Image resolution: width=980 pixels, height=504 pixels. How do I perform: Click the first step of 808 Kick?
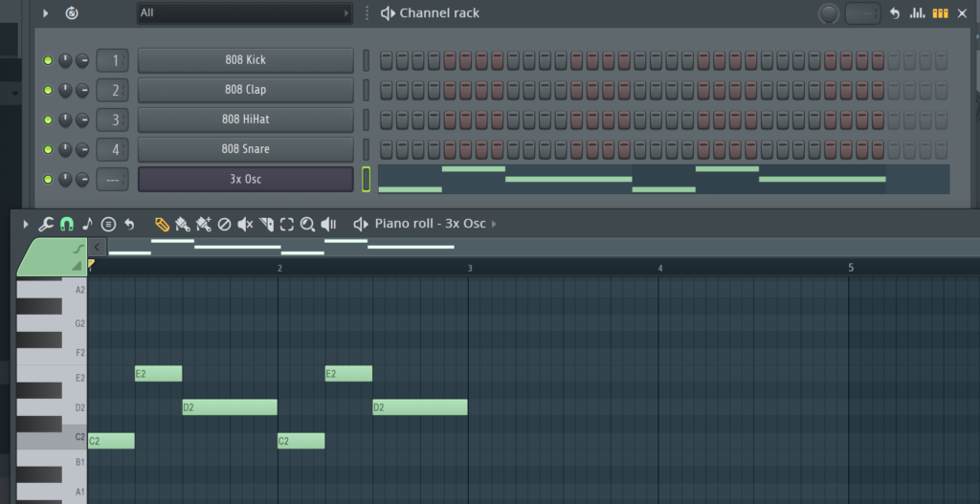tap(387, 60)
